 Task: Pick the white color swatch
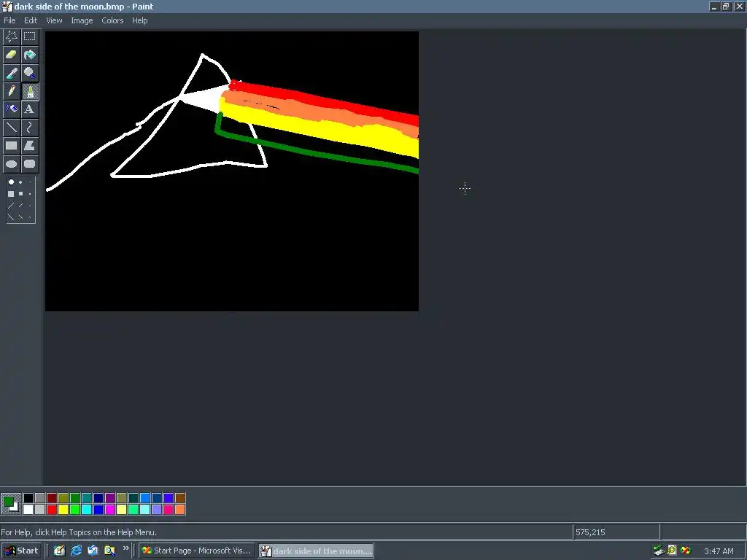click(x=28, y=510)
